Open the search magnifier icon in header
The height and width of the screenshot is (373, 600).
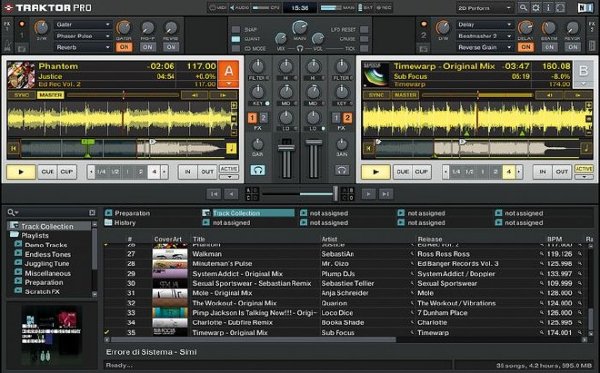click(x=523, y=8)
